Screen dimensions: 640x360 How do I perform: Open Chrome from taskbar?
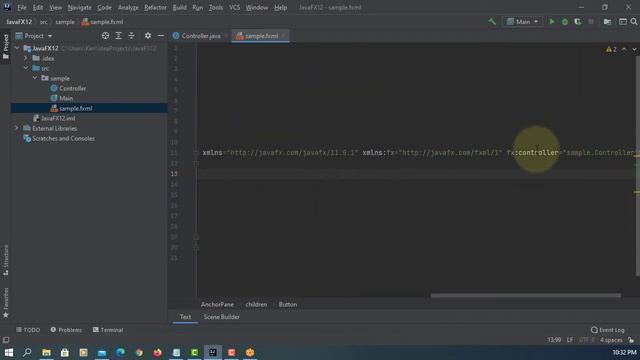point(139,352)
